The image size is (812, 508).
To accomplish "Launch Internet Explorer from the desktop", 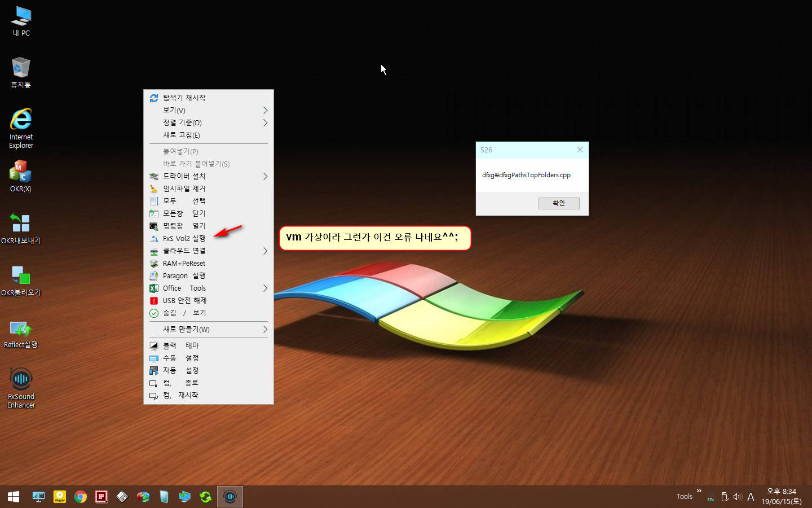I will 21,128.
